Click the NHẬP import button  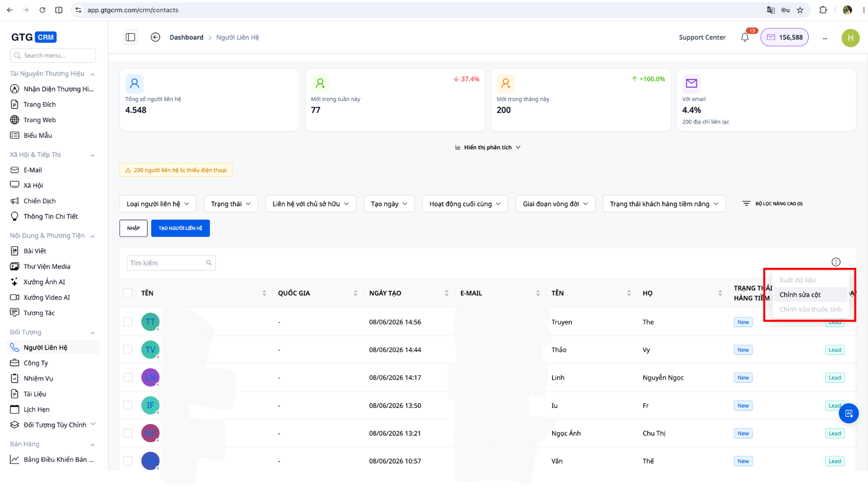point(133,228)
